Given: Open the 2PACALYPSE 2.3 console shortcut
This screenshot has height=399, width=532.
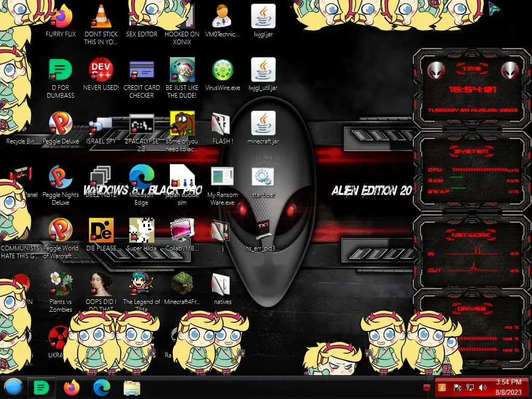Looking at the screenshot, I should point(141,124).
